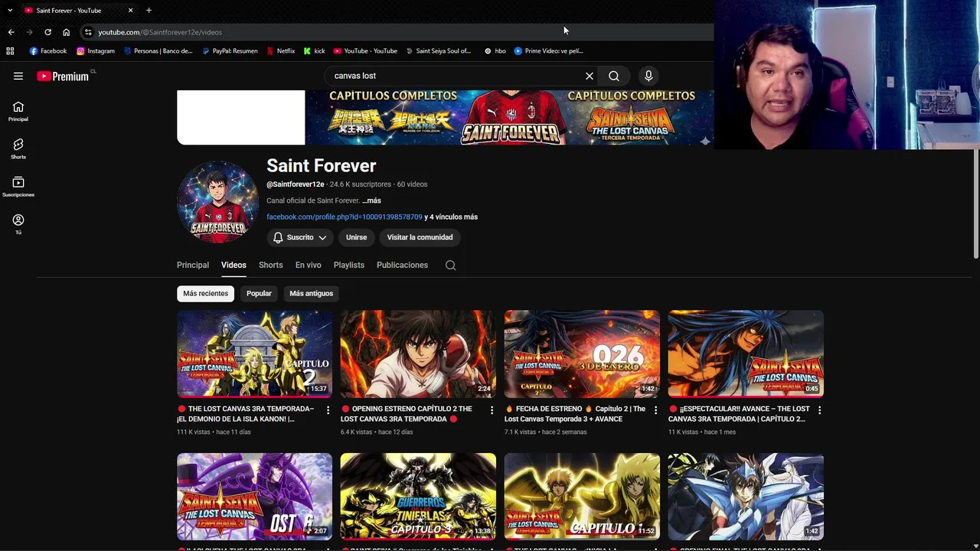This screenshot has height=551, width=980.
Task: Click the page vertical scrollbar
Action: [x=975, y=205]
